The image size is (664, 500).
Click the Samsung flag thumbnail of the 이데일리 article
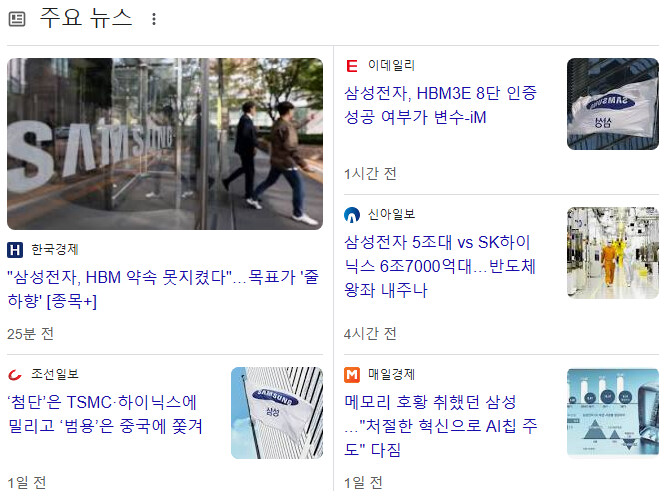coord(613,104)
